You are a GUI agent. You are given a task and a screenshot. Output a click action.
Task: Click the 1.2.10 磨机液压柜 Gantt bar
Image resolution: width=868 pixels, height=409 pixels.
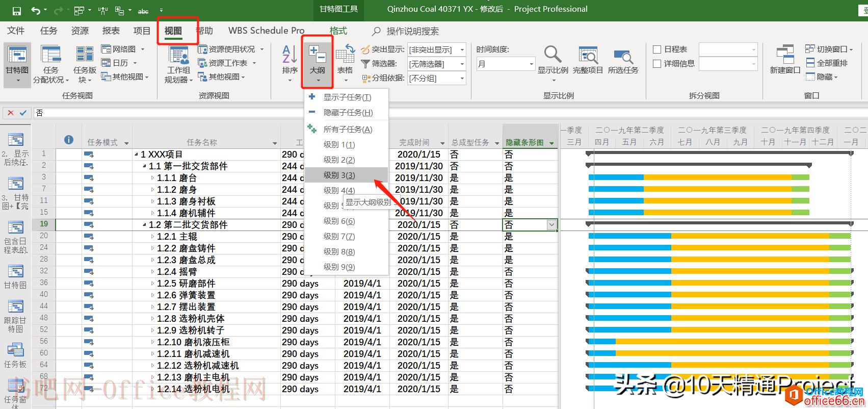tap(720, 342)
